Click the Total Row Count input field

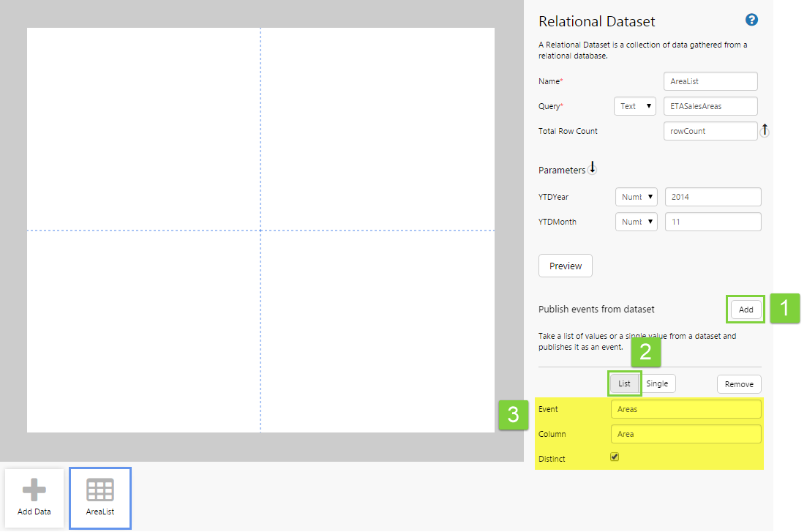[710, 131]
